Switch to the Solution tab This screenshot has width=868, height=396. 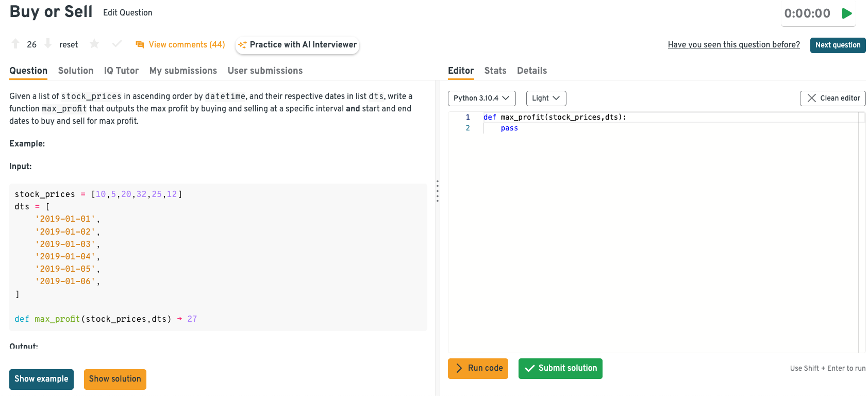click(x=76, y=71)
